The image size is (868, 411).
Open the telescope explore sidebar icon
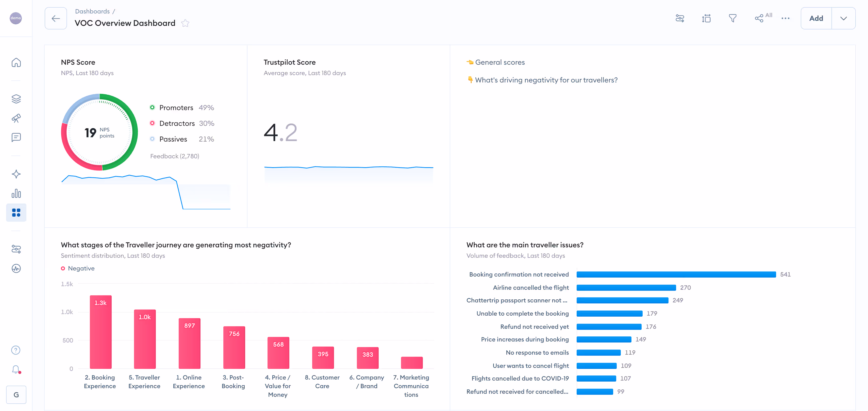[16, 118]
